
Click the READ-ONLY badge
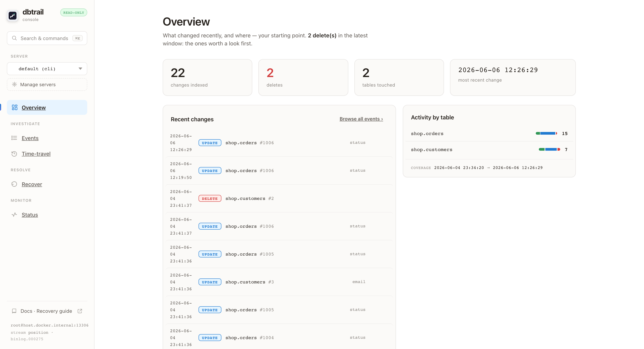point(74,13)
